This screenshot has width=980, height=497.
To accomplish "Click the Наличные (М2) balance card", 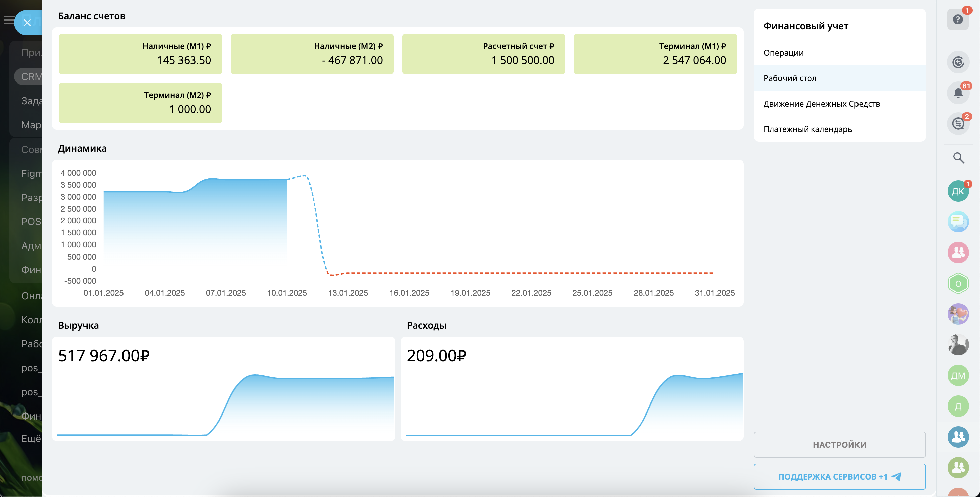I will [x=311, y=54].
